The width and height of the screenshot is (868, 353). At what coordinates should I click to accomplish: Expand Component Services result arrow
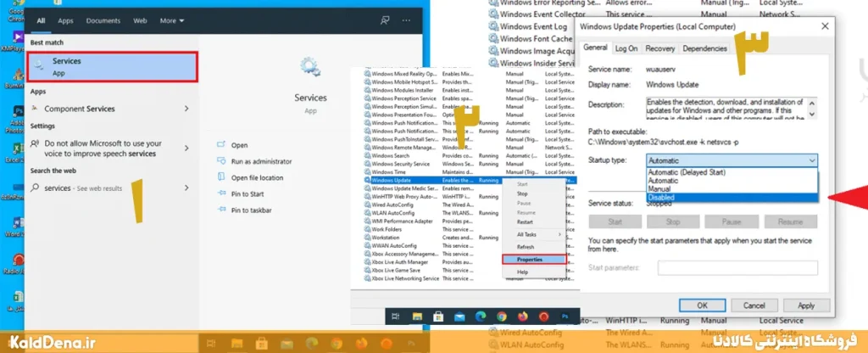coord(186,109)
